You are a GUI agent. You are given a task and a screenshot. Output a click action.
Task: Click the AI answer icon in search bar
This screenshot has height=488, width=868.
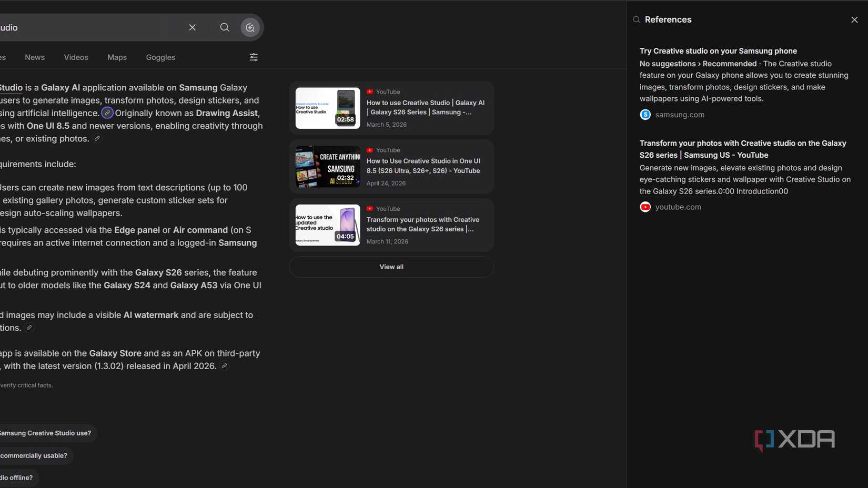(250, 27)
